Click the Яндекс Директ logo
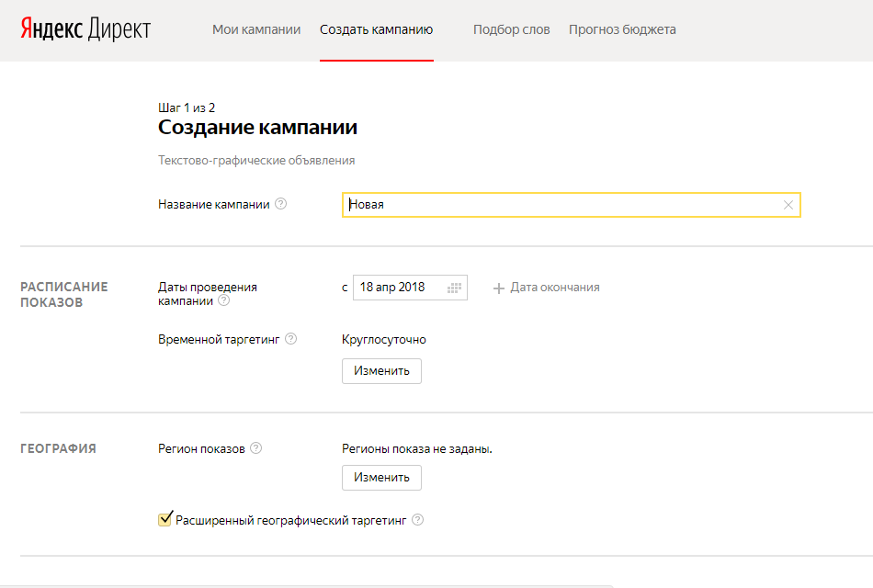Viewport: 873px width, 588px height. click(x=85, y=29)
